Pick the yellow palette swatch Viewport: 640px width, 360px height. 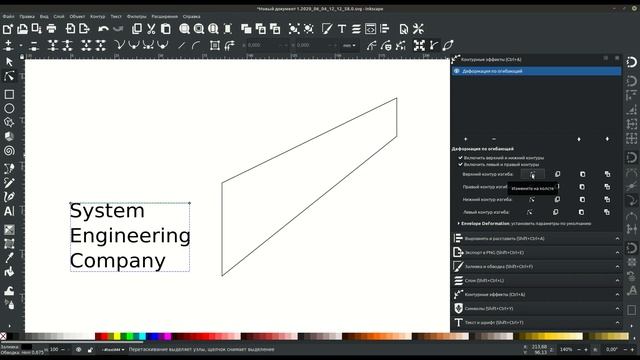[117, 336]
